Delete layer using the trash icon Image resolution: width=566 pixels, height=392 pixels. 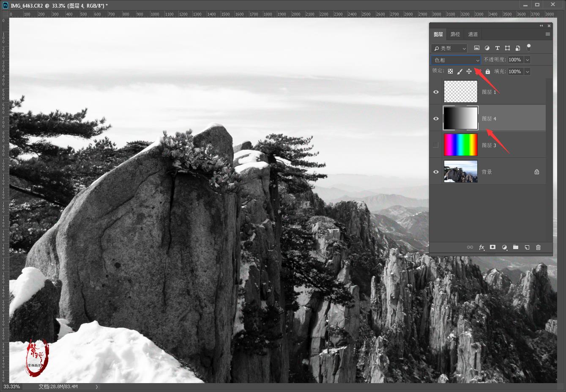coord(538,247)
